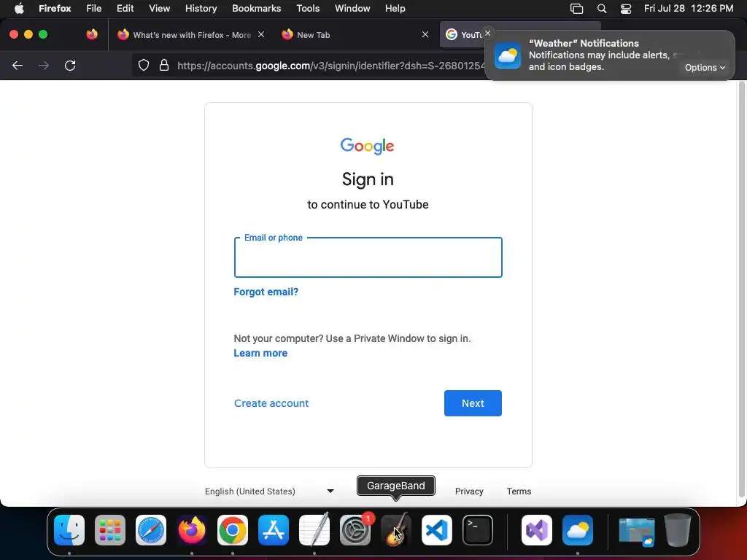Open the Apple menu
747x560 pixels.
click(x=19, y=9)
